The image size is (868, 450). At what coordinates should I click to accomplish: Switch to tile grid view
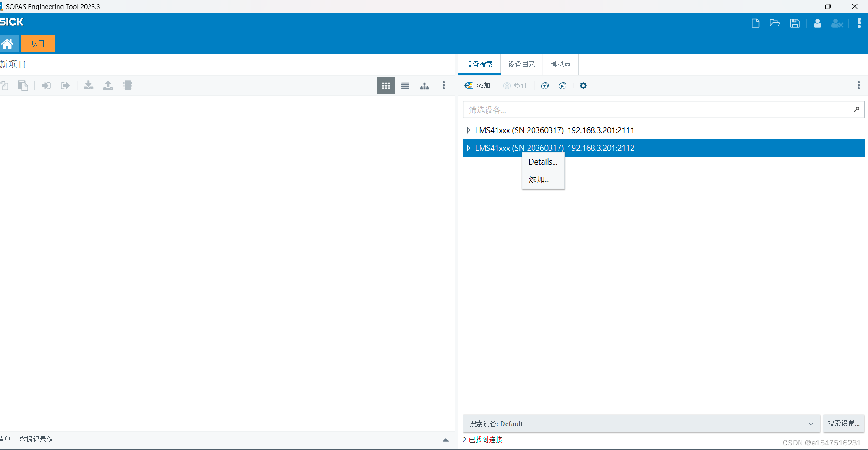point(386,86)
